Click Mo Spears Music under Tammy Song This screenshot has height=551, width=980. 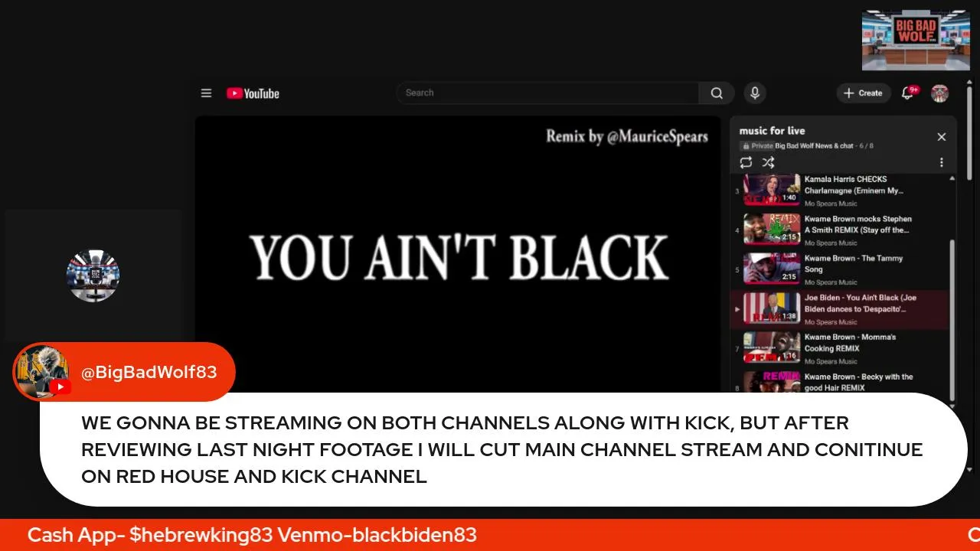(x=831, y=282)
